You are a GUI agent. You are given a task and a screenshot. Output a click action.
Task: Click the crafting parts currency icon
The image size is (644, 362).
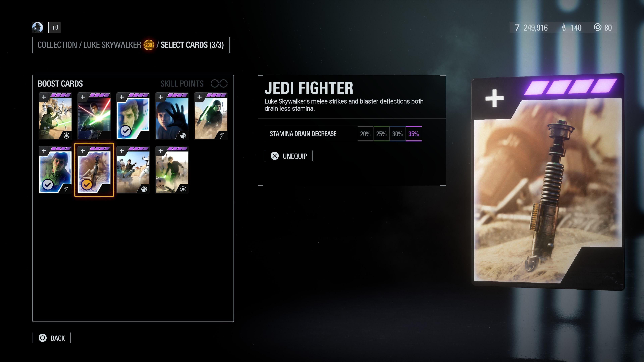598,27
